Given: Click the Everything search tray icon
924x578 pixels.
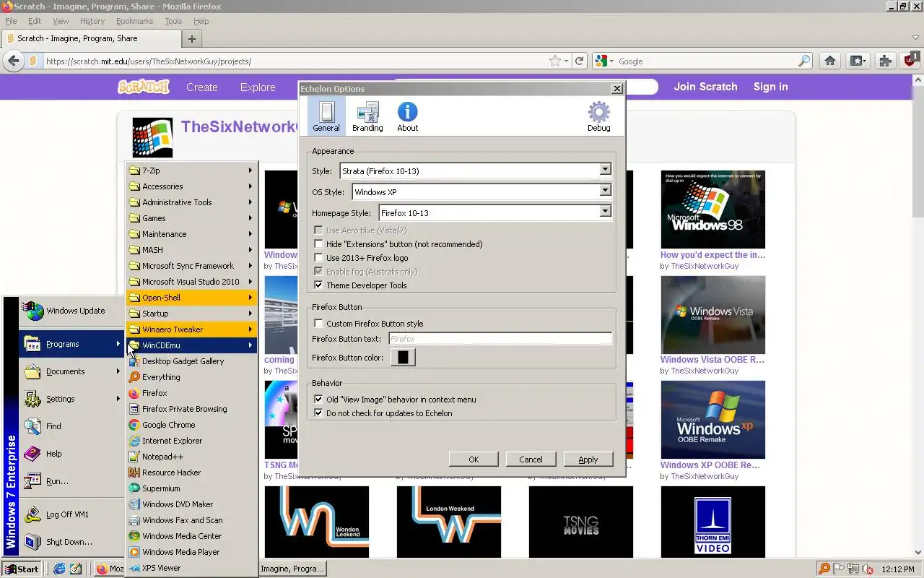Looking at the screenshot, I should tap(824, 569).
